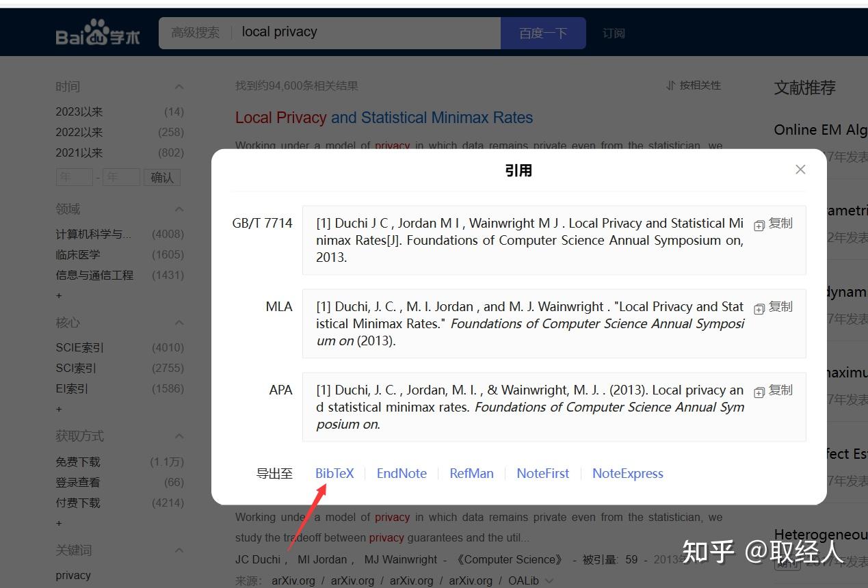Viewport: 868px width, 588px height.
Task: Collapse the 核心 filter section
Action: pyautogui.click(x=179, y=322)
